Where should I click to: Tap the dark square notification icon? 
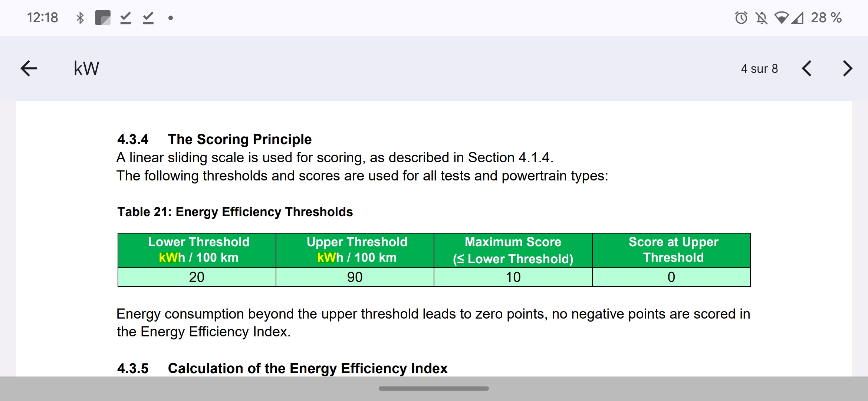(103, 17)
